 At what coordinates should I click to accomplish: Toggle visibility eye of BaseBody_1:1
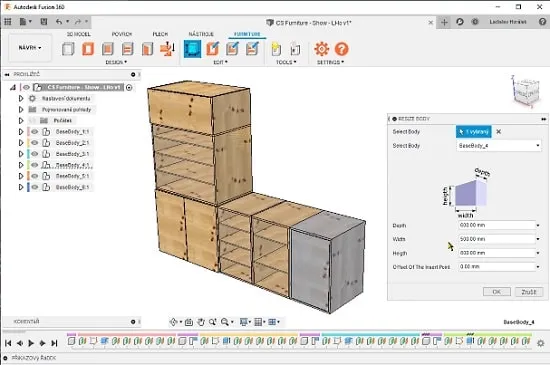[x=34, y=131]
